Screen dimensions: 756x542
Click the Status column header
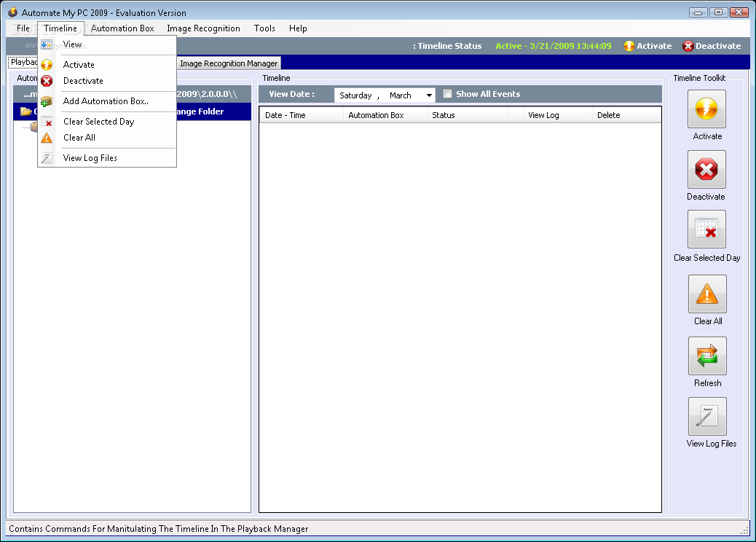tap(467, 115)
